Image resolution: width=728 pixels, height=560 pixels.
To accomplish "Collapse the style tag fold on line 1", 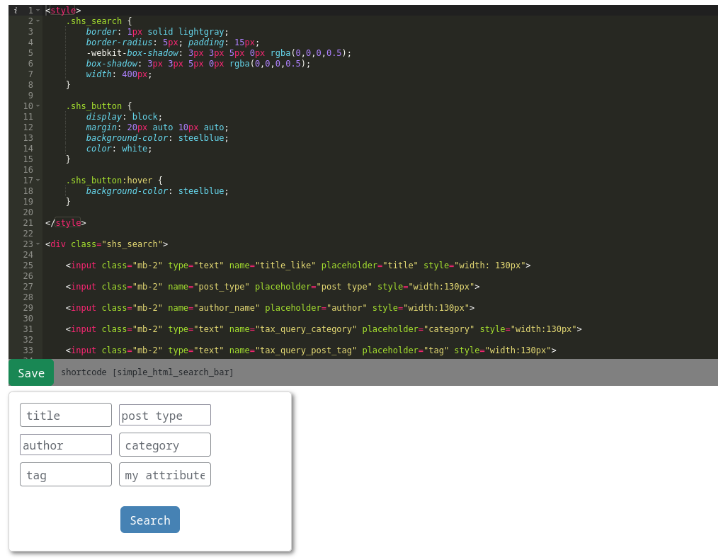I will [38, 10].
